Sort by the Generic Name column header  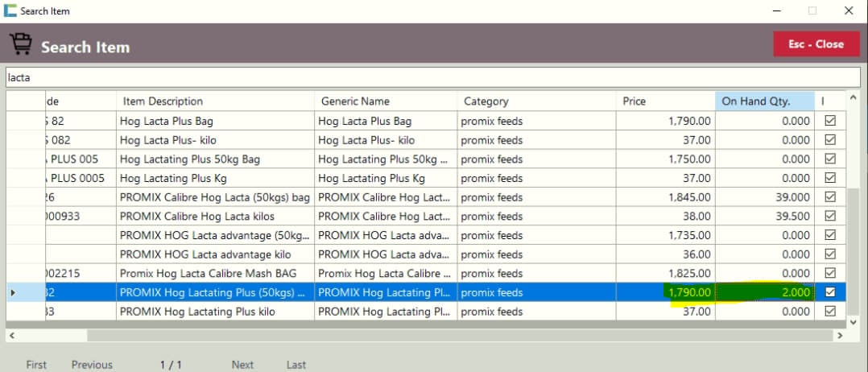[x=386, y=101]
